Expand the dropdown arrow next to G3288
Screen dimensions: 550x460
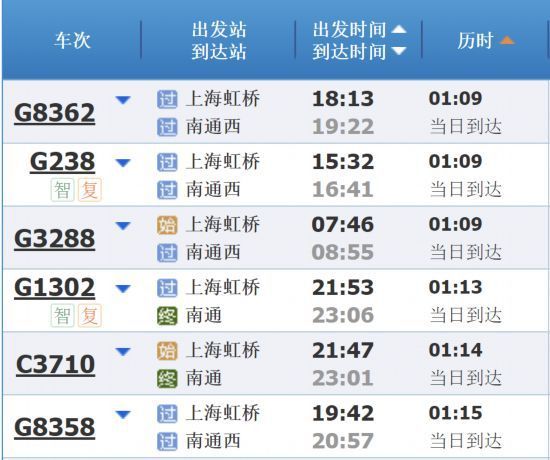click(x=123, y=226)
